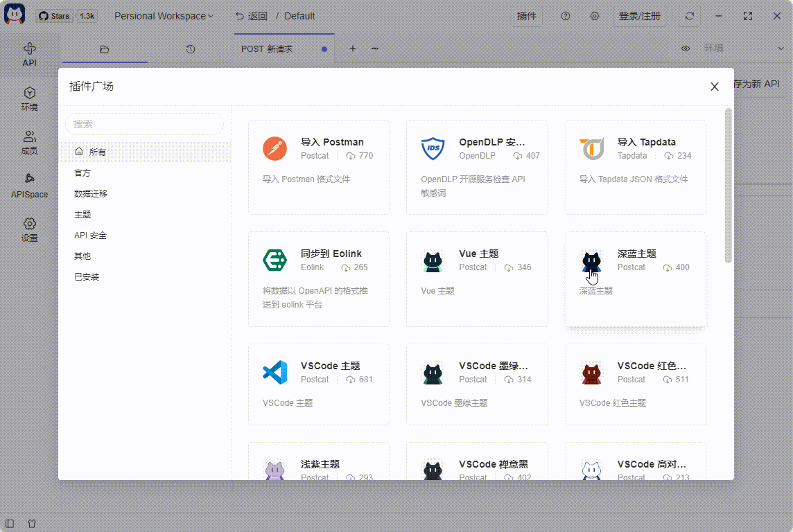Open the GitHub Stars badge
Image resolution: width=793 pixels, height=532 pixels.
(67, 16)
